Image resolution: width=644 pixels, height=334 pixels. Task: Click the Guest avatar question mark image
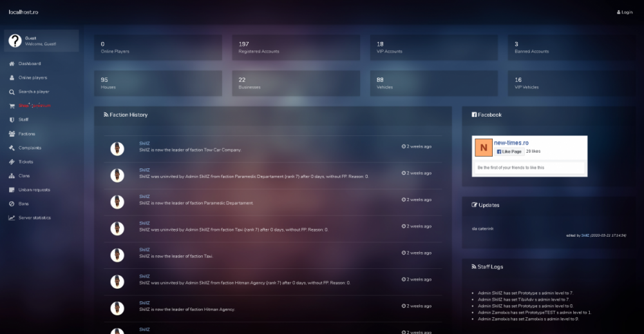pyautogui.click(x=15, y=41)
